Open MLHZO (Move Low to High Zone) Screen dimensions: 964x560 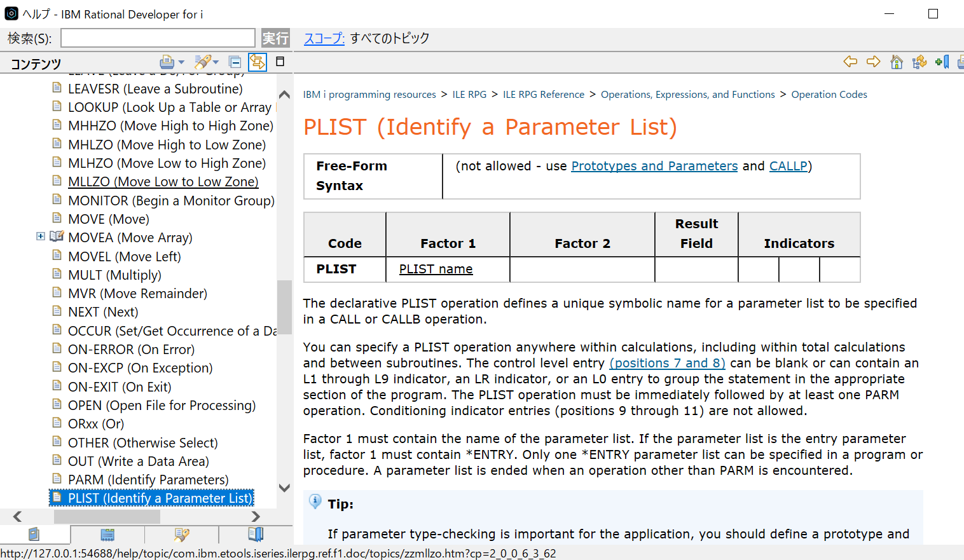(x=167, y=163)
